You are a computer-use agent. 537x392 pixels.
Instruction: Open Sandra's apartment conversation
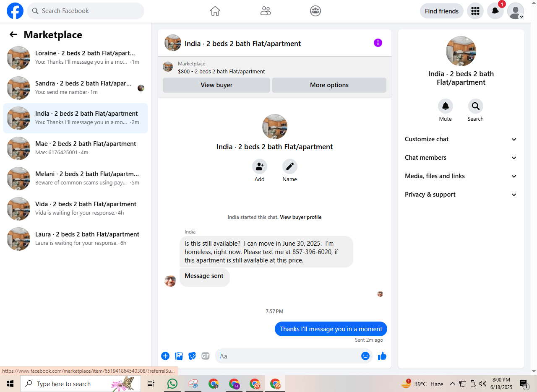pos(76,88)
